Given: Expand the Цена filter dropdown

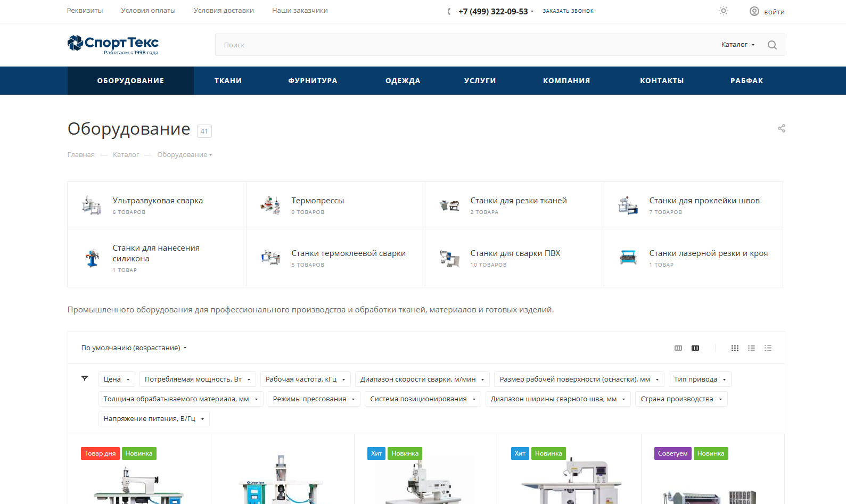Looking at the screenshot, I should [x=117, y=379].
